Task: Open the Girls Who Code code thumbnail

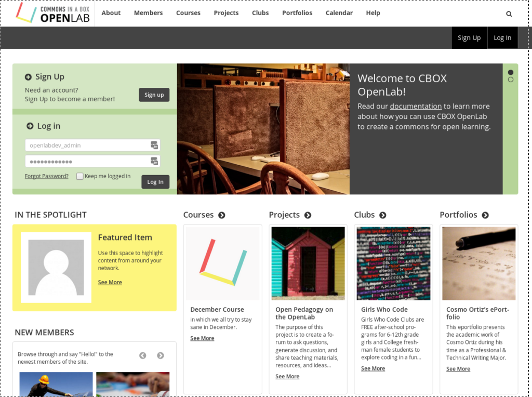Action: click(393, 263)
